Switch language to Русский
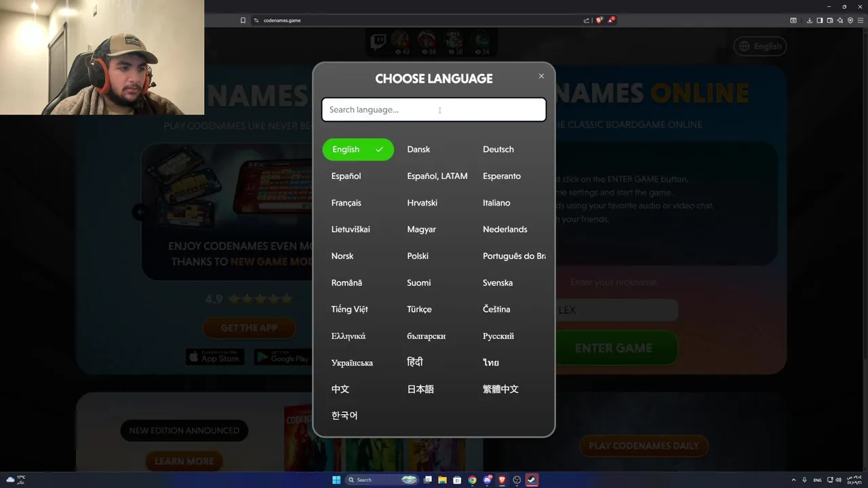This screenshot has width=868, height=488. tap(498, 336)
